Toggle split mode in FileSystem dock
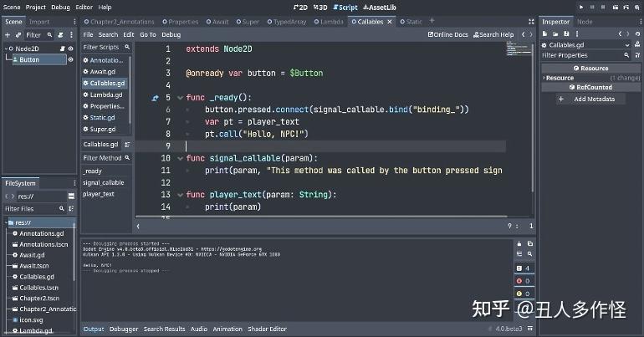The image size is (644, 337). pos(71,196)
